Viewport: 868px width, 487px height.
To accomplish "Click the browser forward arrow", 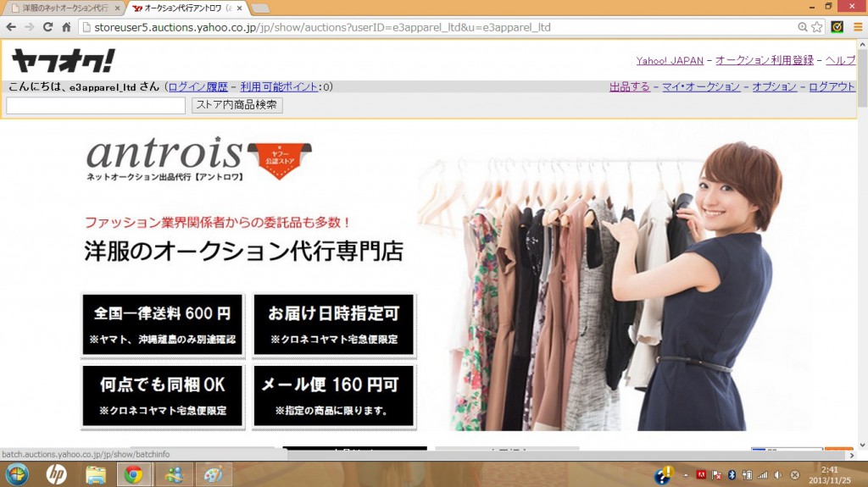I will [x=30, y=27].
